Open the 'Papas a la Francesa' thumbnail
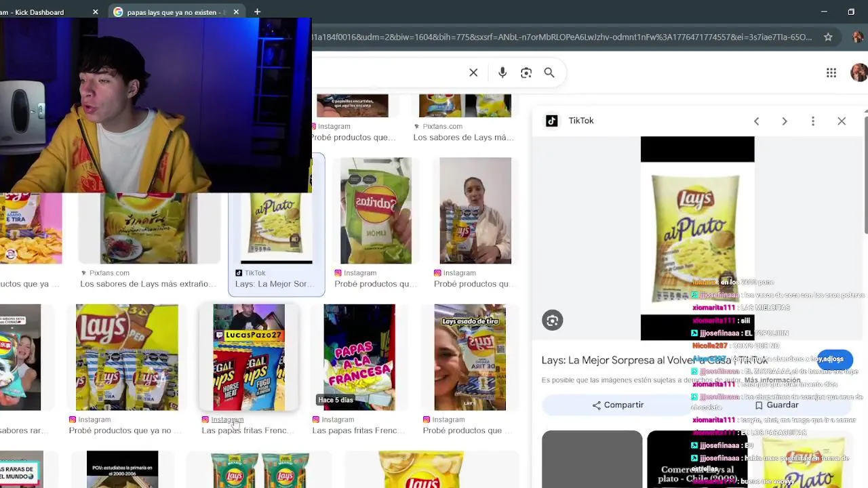 coord(359,357)
